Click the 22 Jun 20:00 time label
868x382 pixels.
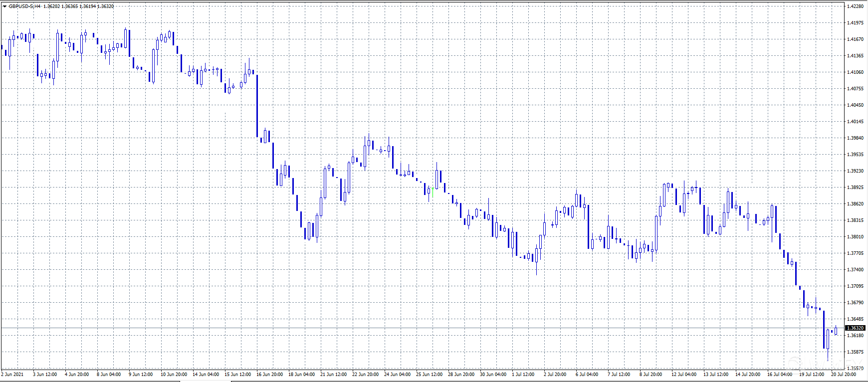(365, 375)
